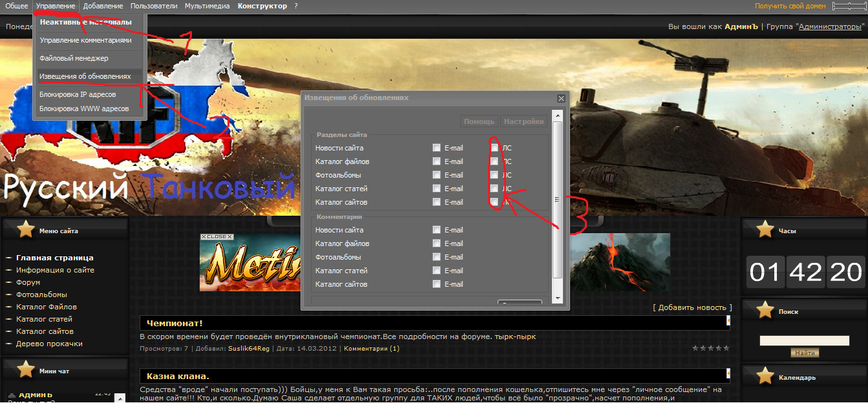Open Комментарии (1) for Чемпионат news
This screenshot has width=868, height=403.
[372, 349]
